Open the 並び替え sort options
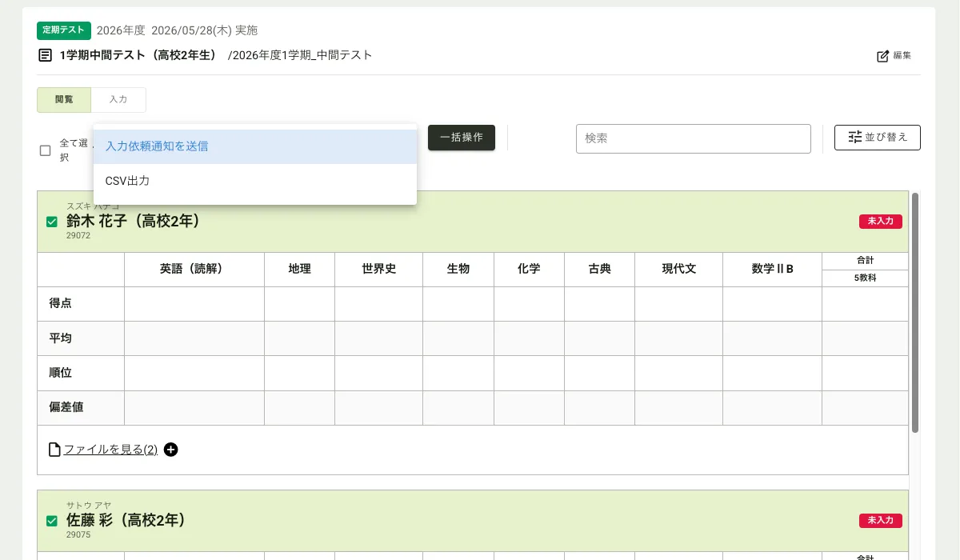 [x=877, y=138]
